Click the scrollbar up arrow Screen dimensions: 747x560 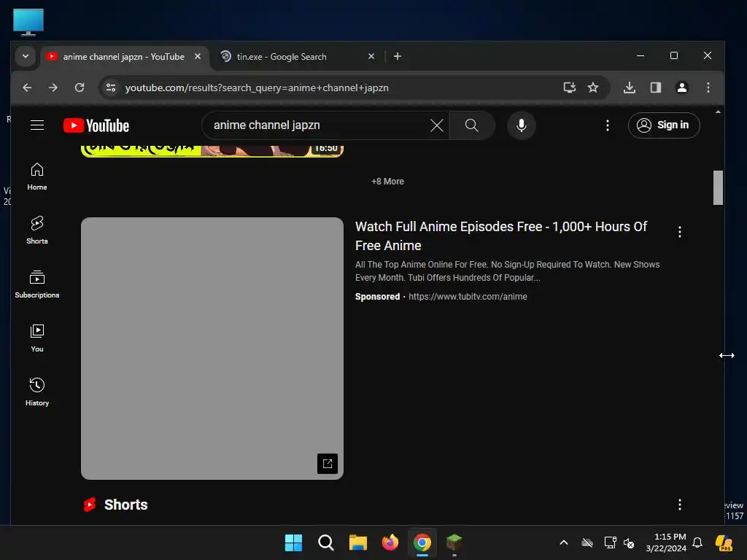(718, 112)
